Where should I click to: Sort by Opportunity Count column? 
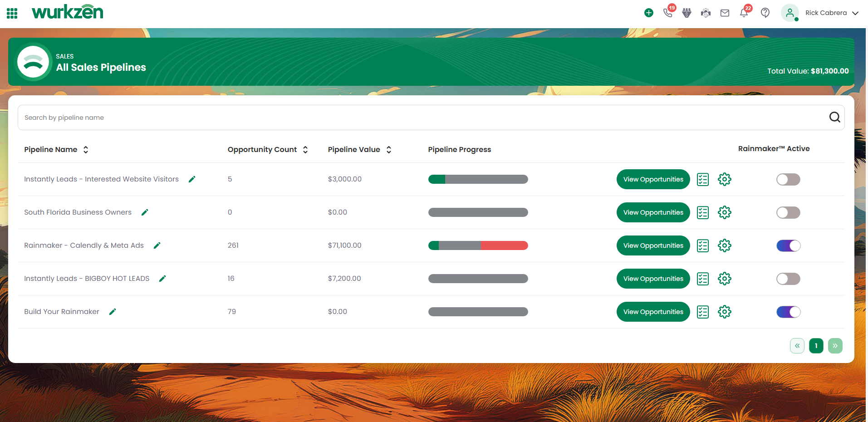pos(305,150)
